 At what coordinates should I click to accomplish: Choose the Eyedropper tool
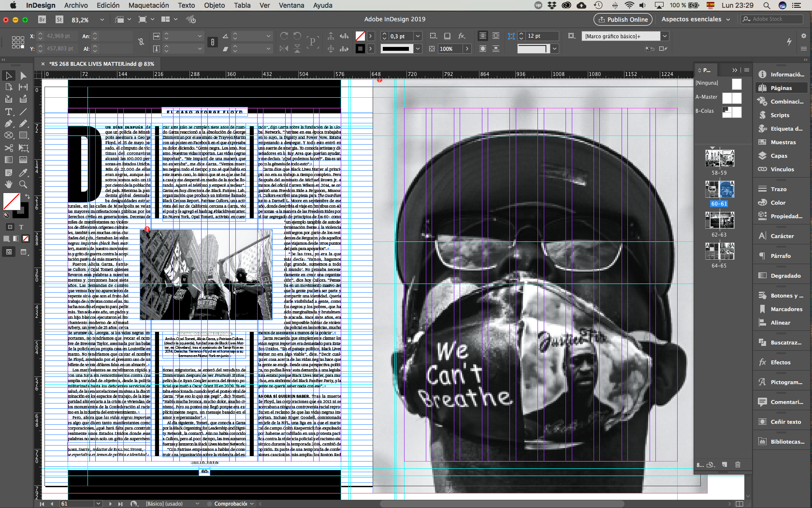click(23, 172)
